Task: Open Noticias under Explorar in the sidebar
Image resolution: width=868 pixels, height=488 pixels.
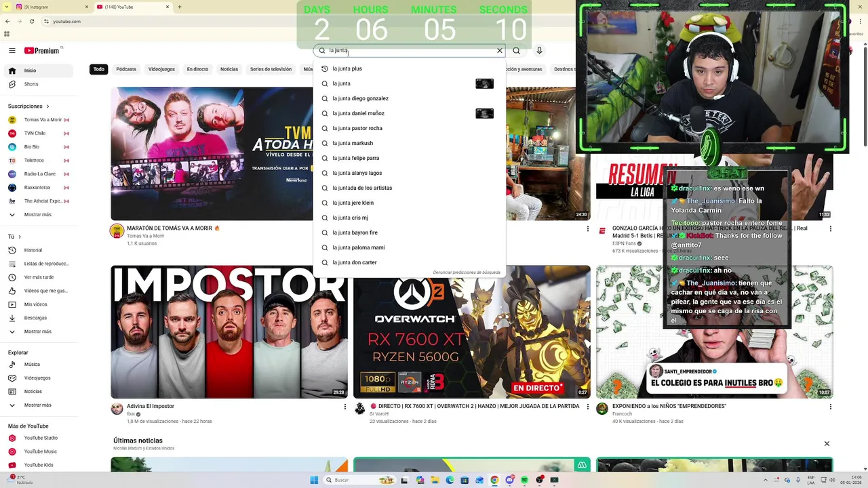Action: click(x=38, y=392)
